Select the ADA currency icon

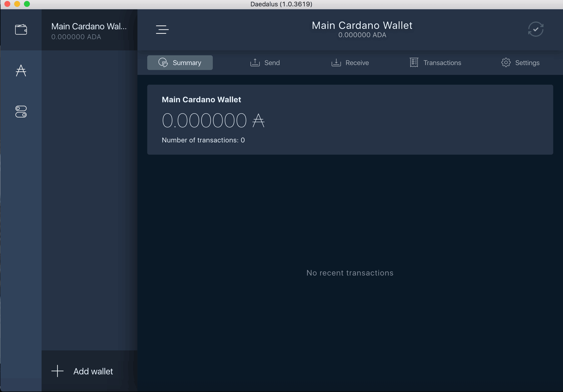tap(21, 71)
